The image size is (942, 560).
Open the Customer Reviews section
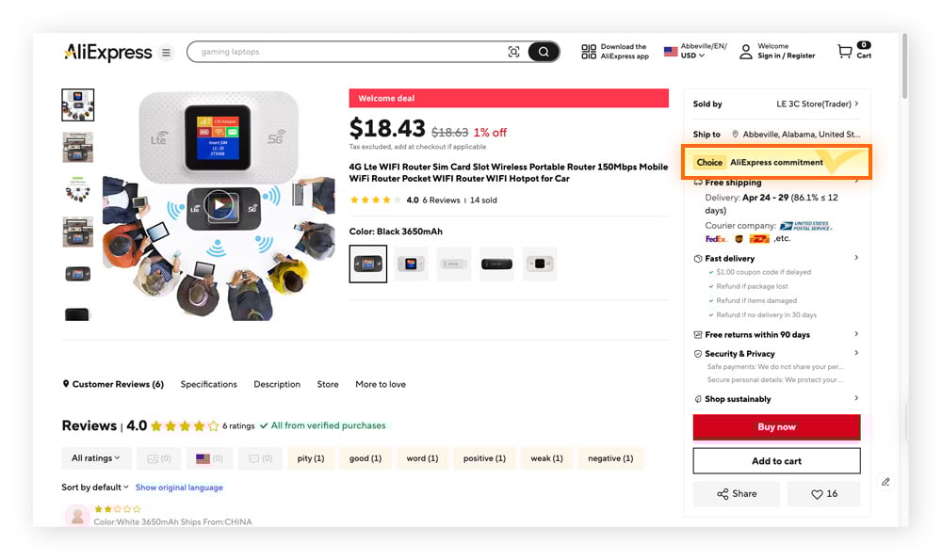[113, 384]
